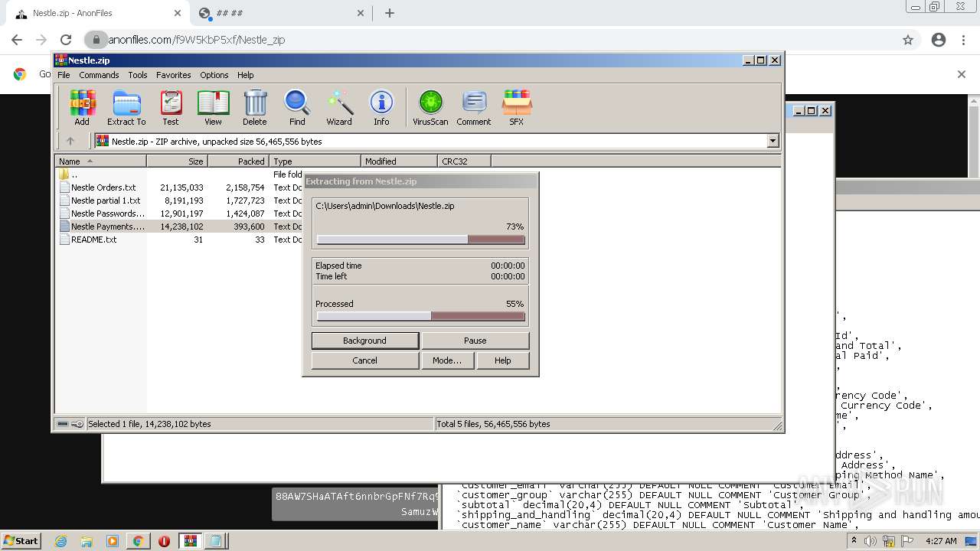Click the 73% file progress bar
This screenshot has width=980, height=551.
point(421,240)
